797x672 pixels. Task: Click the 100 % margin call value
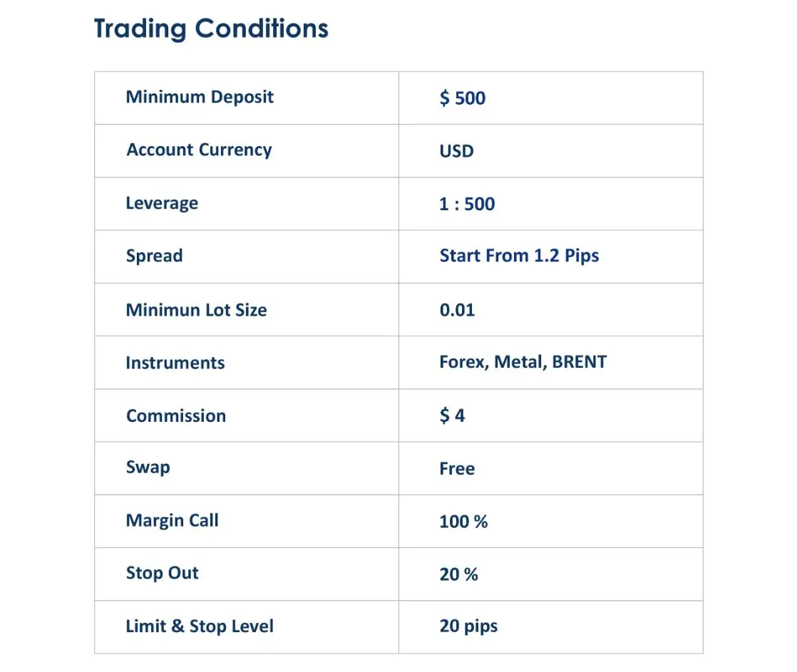(463, 522)
